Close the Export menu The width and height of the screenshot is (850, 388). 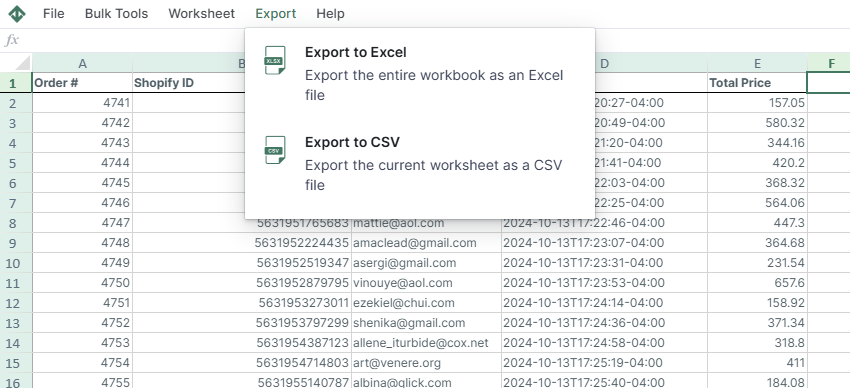pyautogui.click(x=275, y=14)
